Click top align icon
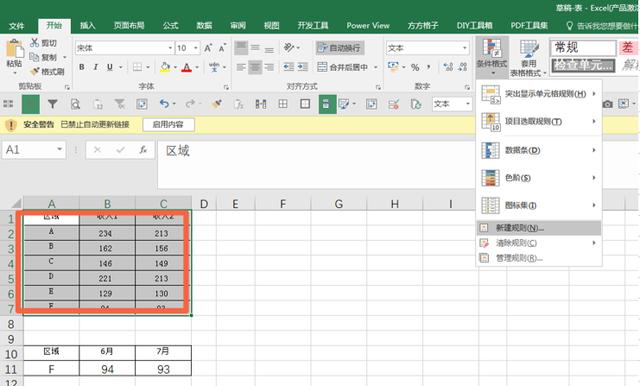This screenshot has height=386, width=640. (241, 48)
